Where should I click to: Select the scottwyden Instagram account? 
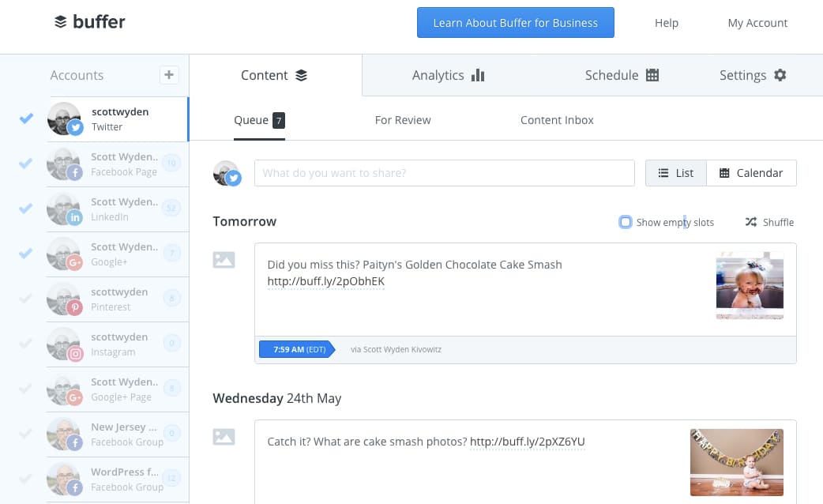click(x=118, y=344)
